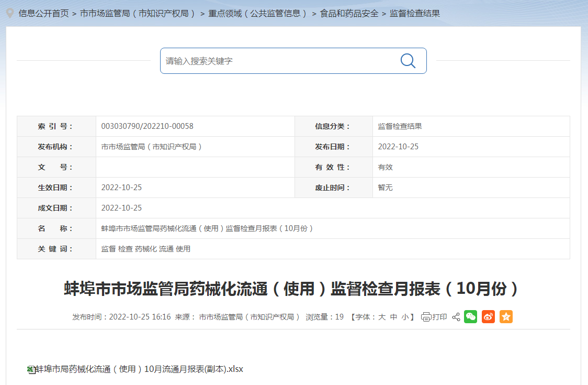Click 生效日期 value 2022-10-25

point(121,188)
